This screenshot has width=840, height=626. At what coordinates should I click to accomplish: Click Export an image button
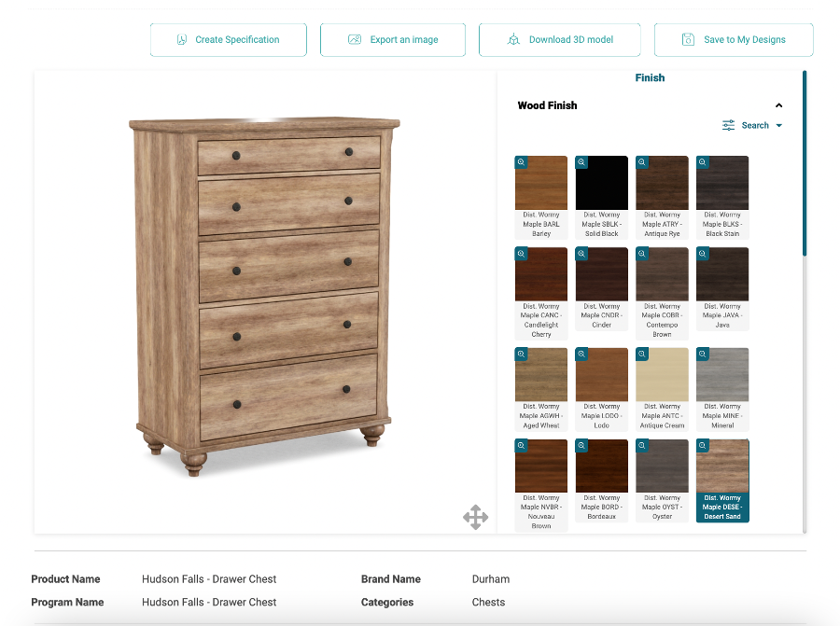pos(393,39)
